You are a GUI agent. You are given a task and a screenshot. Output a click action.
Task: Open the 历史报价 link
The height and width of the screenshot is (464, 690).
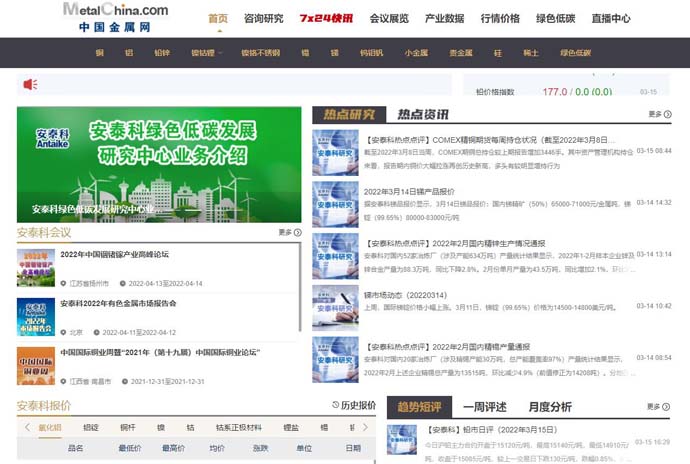point(358,405)
